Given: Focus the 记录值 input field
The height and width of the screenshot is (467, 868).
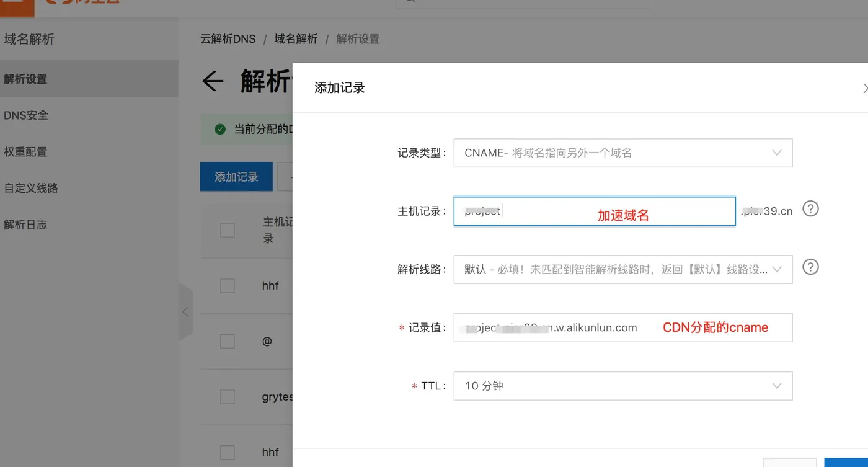Looking at the screenshot, I should [622, 327].
